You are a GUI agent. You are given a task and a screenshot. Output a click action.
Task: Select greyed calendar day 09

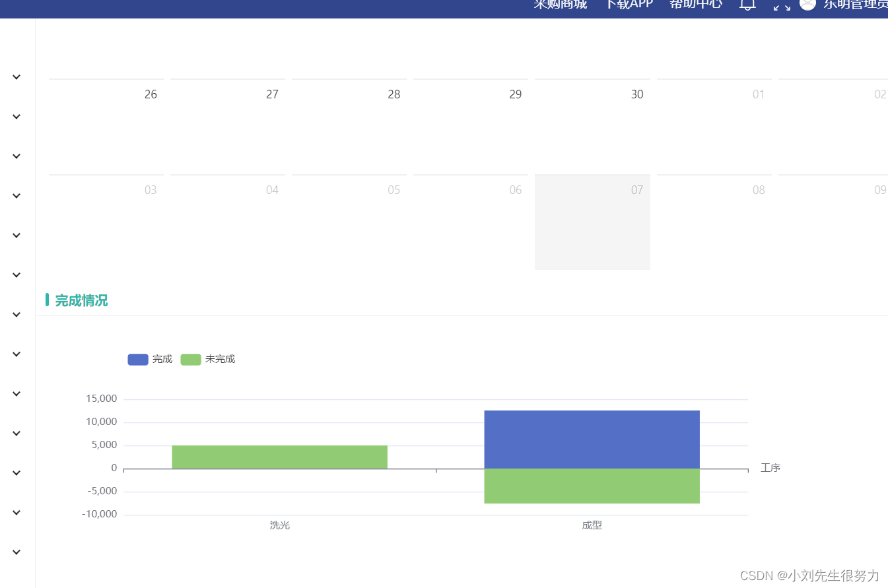(833, 222)
